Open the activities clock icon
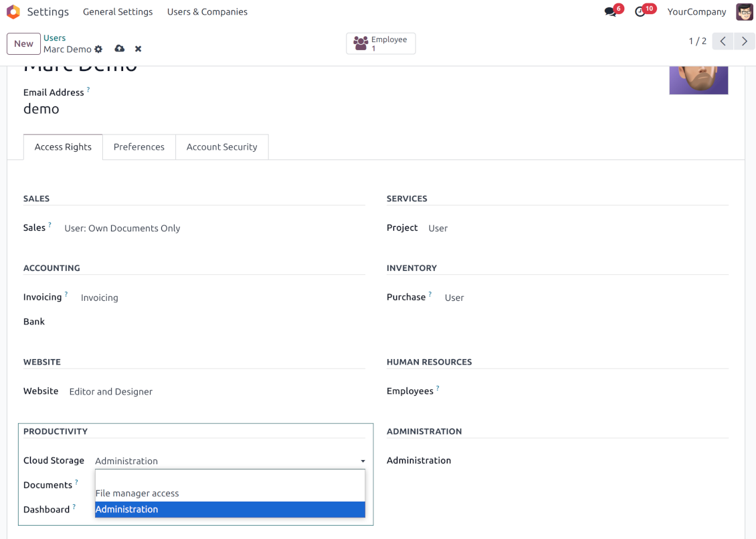756x539 pixels. click(x=640, y=12)
